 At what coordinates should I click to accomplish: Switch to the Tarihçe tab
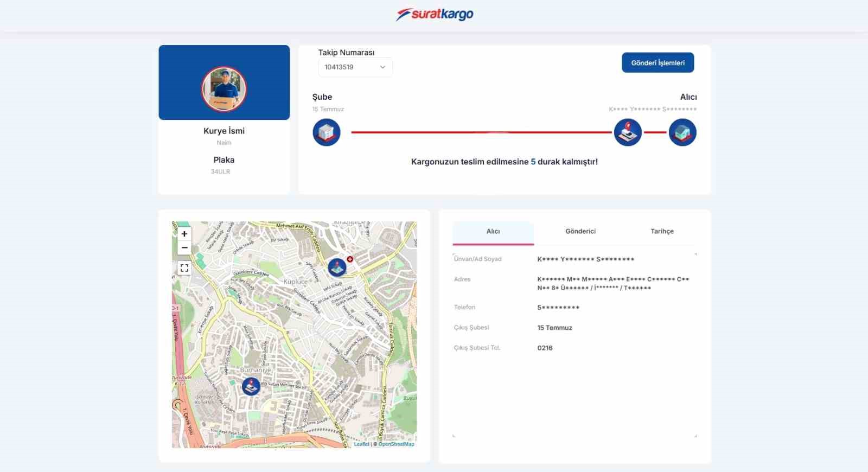[662, 232]
